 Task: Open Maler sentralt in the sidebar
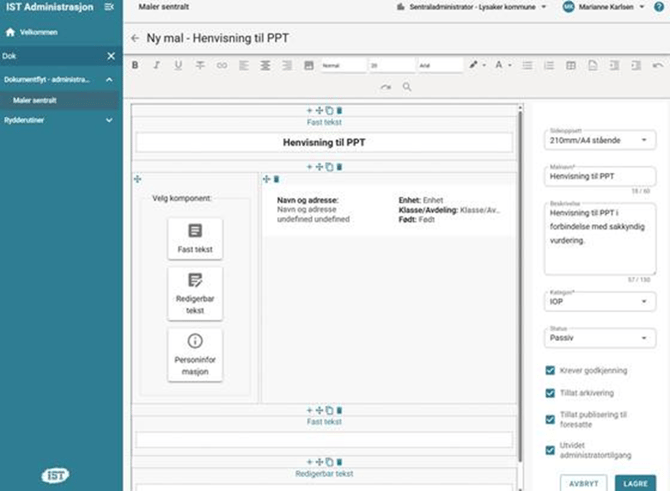(35, 101)
